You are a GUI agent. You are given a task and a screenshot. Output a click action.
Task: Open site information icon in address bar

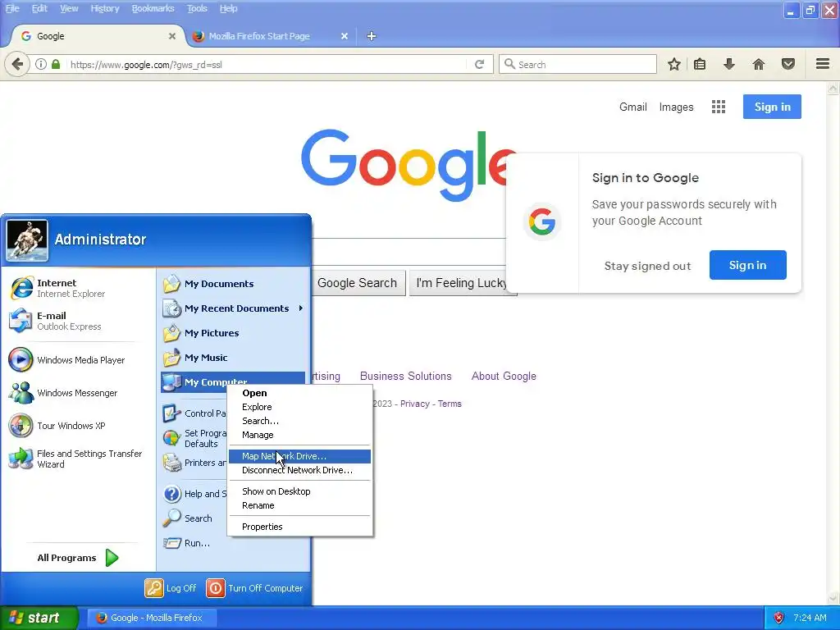pyautogui.click(x=41, y=64)
